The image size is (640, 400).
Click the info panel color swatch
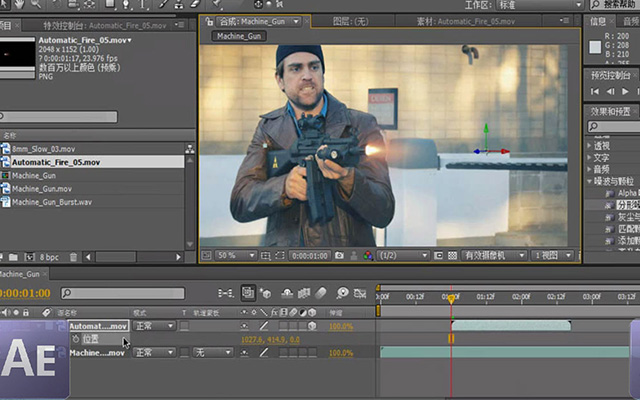[x=595, y=47]
